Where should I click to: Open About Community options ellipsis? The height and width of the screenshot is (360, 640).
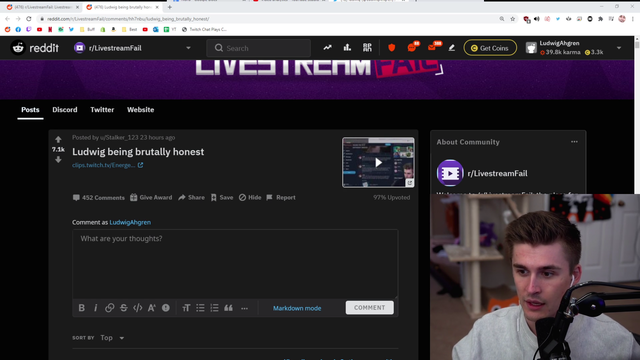(x=574, y=142)
